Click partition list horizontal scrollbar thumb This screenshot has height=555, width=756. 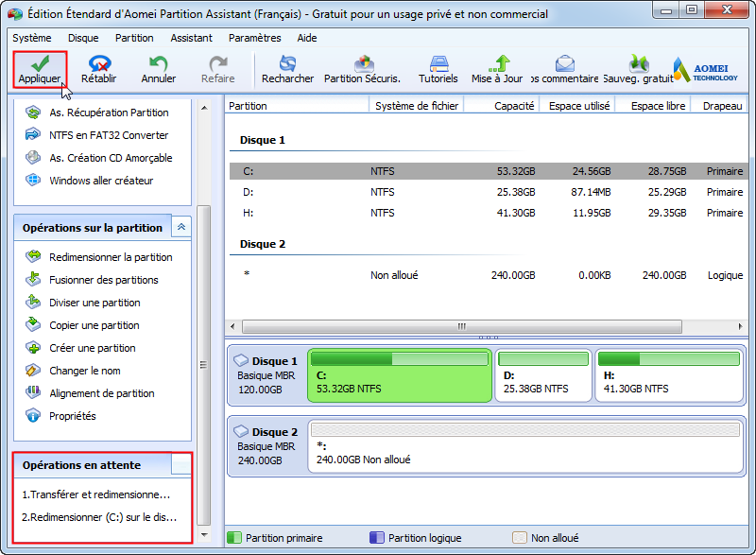tap(462, 326)
